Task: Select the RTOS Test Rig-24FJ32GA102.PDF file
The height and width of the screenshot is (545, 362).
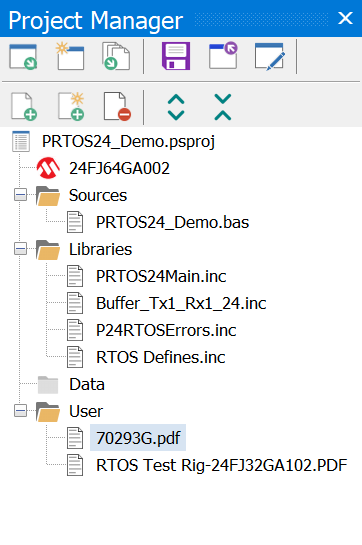Action: point(222,465)
